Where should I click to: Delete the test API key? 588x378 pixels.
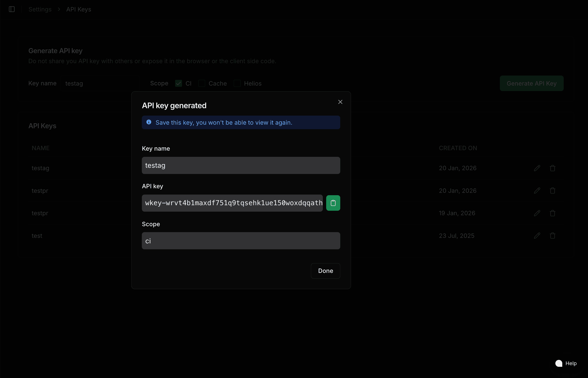point(553,235)
